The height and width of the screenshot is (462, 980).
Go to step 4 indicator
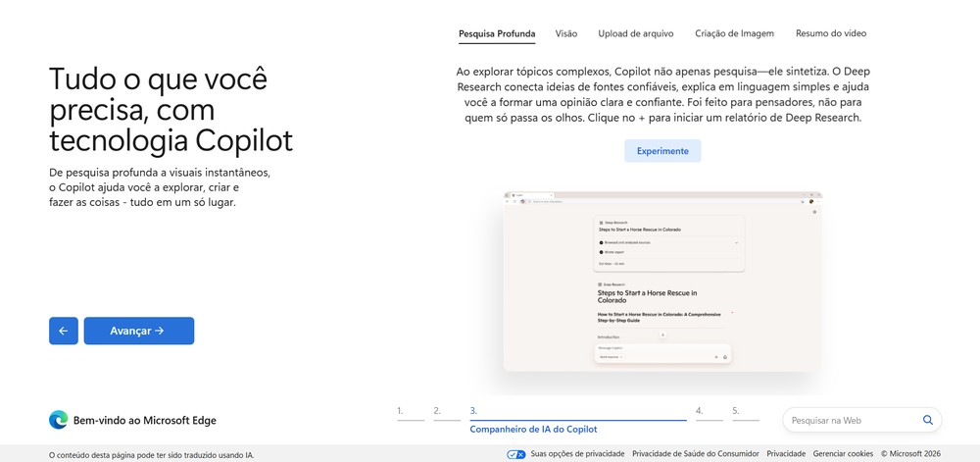pyautogui.click(x=709, y=413)
